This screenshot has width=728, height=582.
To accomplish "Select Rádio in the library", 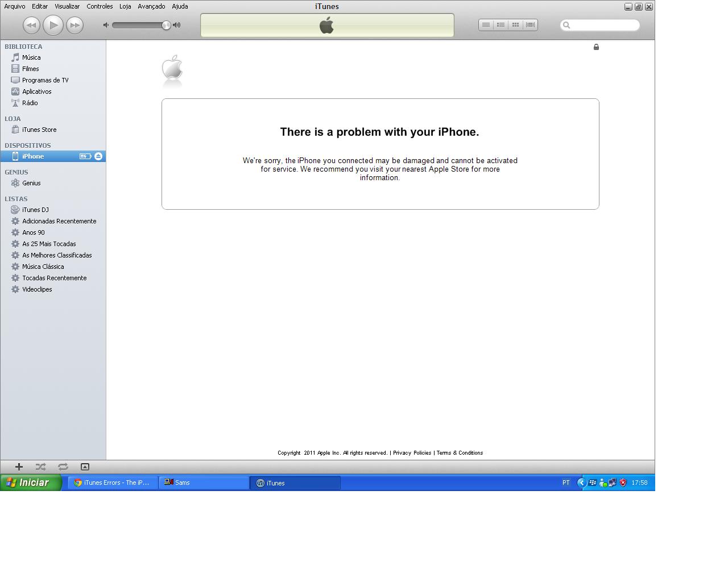I will pyautogui.click(x=53, y=103).
